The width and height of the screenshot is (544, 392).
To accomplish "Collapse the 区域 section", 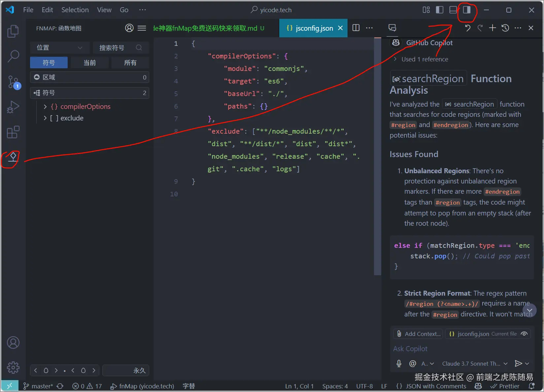I will pos(89,77).
